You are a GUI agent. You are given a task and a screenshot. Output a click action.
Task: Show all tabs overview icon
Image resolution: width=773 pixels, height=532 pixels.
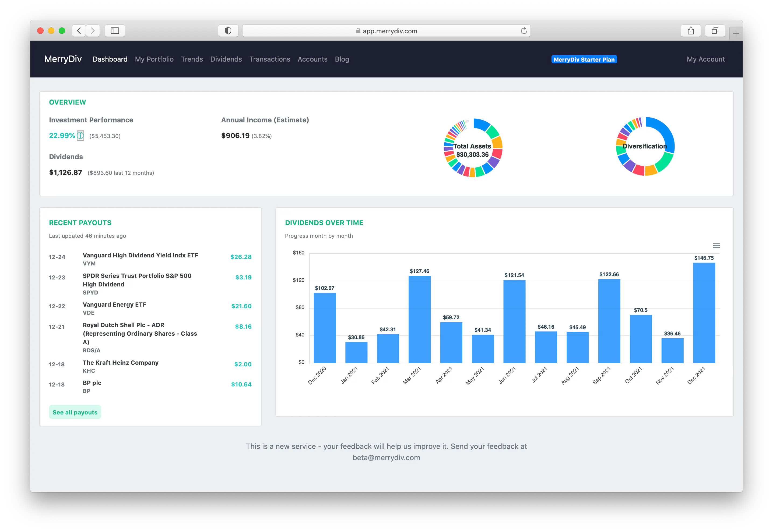[715, 31]
